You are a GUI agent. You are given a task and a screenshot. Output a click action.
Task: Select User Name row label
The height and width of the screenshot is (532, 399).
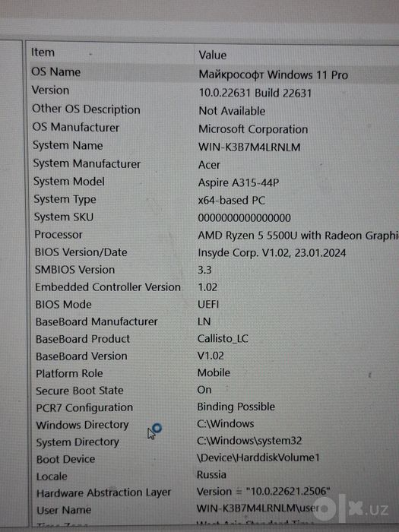(64, 510)
